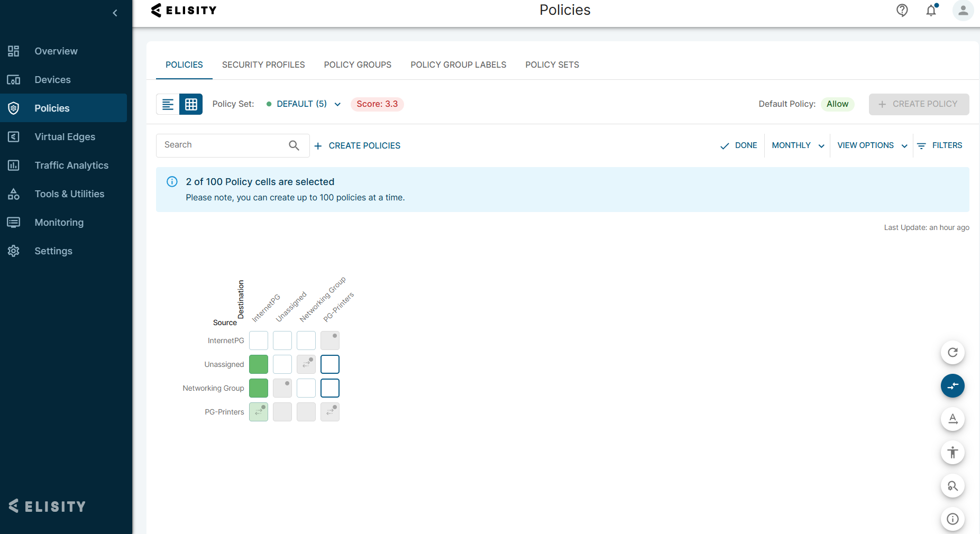
Task: Switch to matrix grid view
Action: (191, 104)
